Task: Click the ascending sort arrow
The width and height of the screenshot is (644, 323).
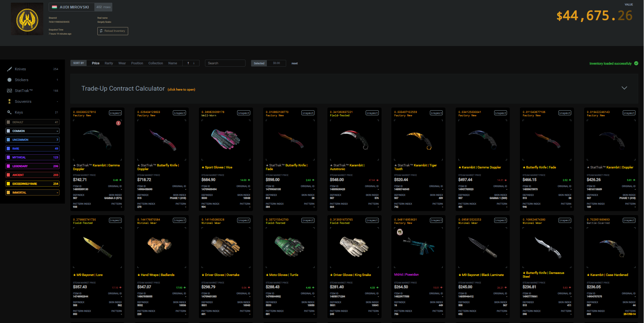Action: point(188,63)
